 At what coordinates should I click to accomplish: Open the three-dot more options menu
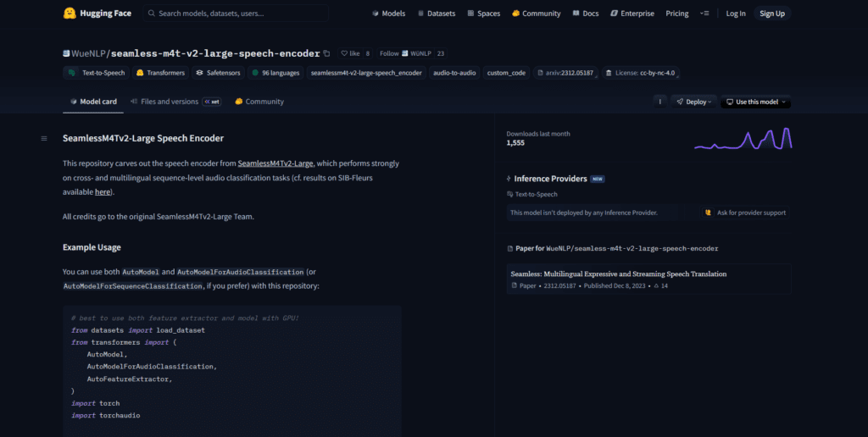click(x=659, y=102)
